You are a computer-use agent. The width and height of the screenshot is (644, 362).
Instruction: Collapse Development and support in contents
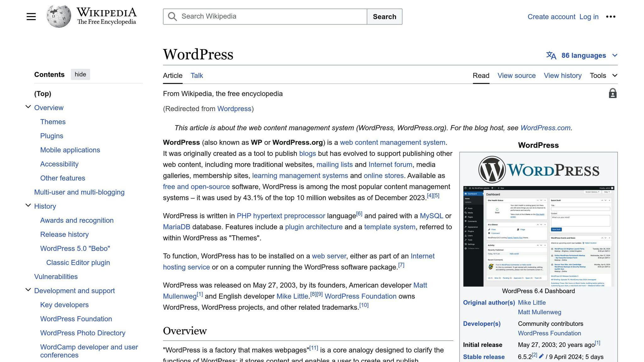[28, 290]
